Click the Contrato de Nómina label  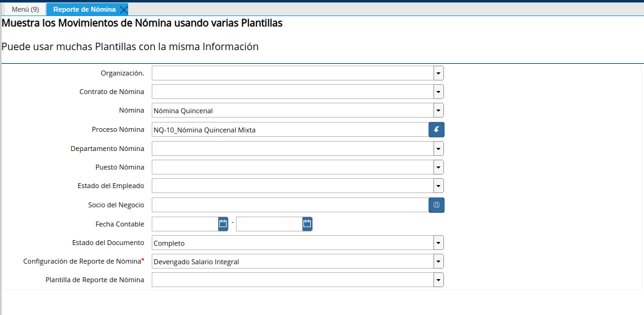click(111, 92)
